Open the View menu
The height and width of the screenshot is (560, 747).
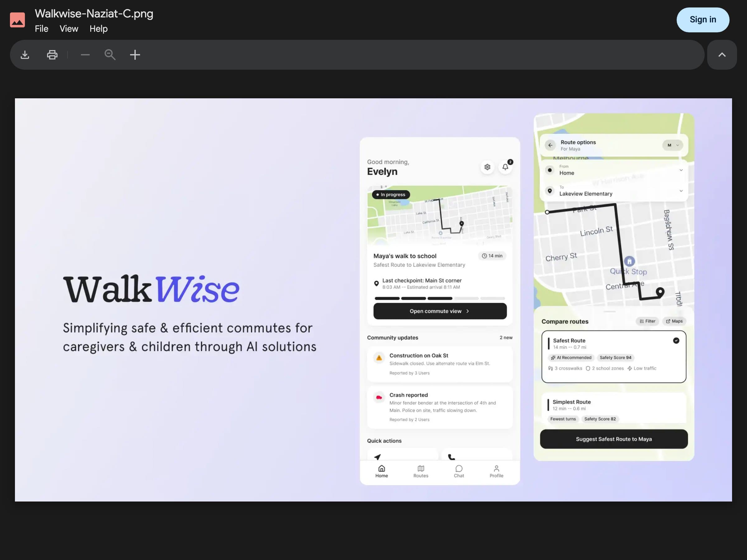(69, 29)
